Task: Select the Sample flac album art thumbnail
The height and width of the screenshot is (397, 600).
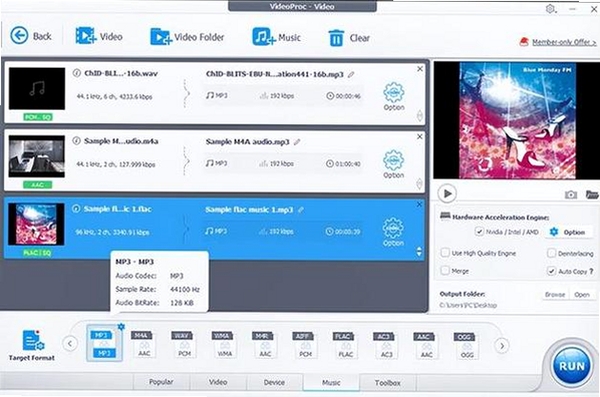Action: [36, 224]
